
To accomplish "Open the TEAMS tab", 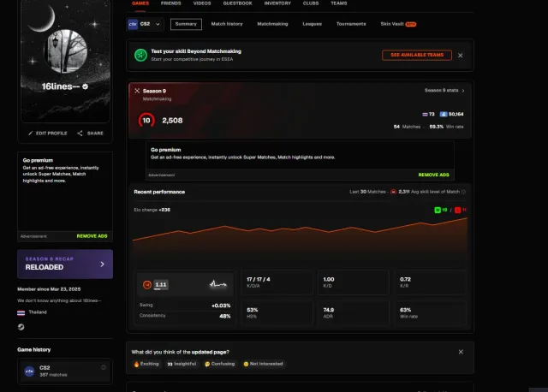I will pos(339,3).
